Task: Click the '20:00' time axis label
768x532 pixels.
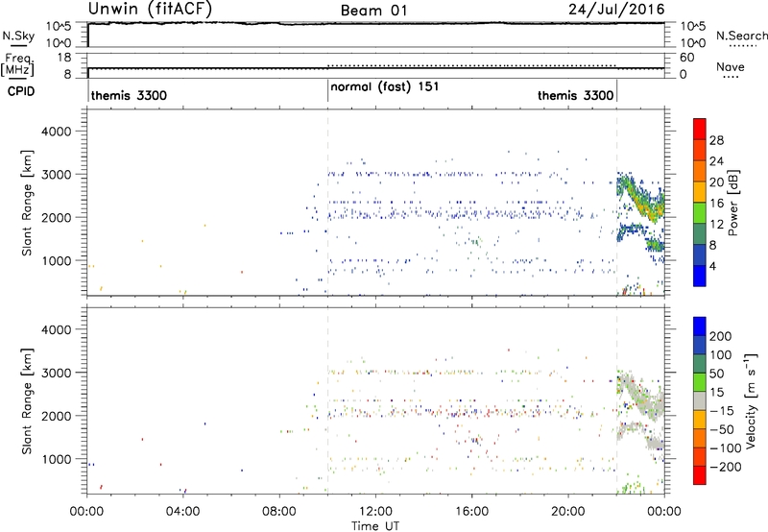Action: point(567,512)
